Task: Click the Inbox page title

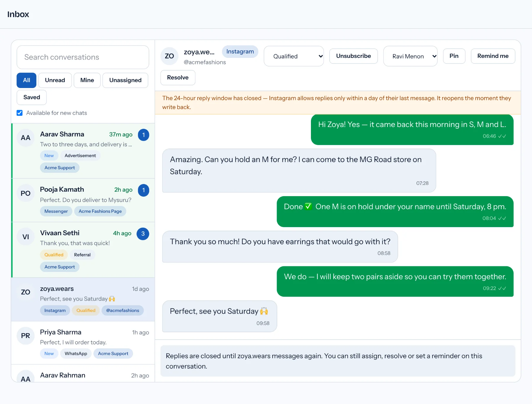Action: point(18,14)
